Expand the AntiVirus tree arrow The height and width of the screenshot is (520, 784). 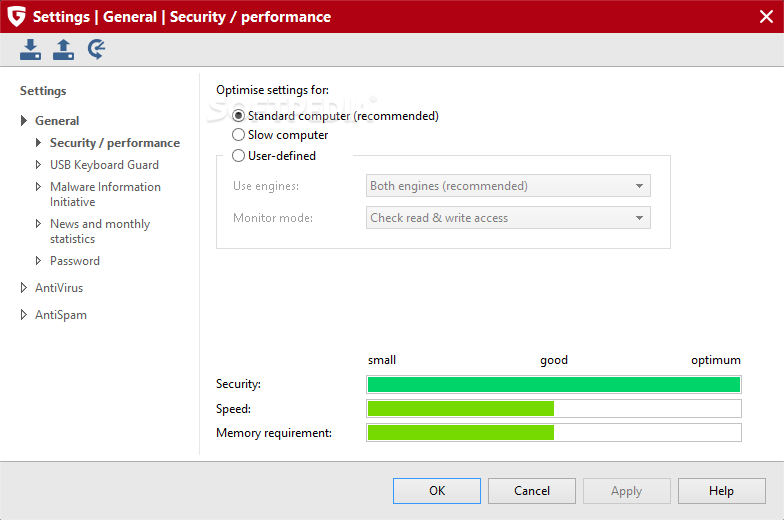[x=24, y=288]
